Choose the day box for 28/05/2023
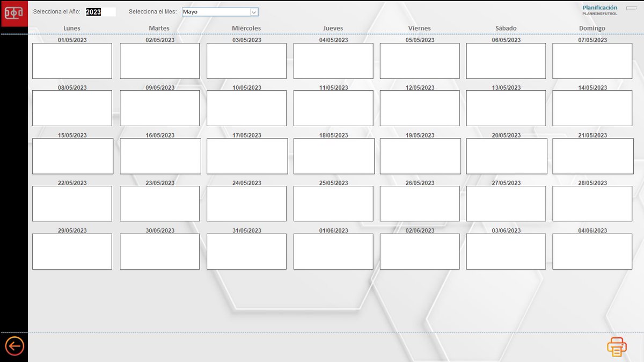The image size is (644, 362). point(592,204)
